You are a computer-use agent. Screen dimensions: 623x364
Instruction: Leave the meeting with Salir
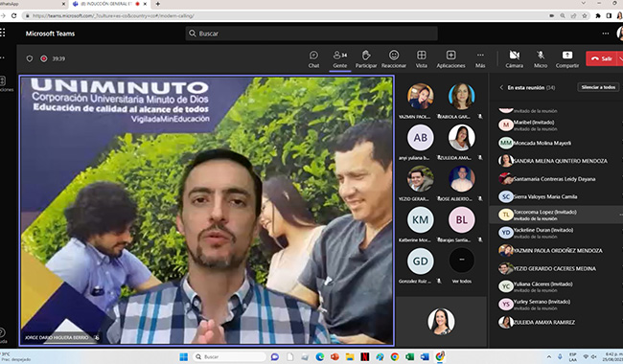click(x=602, y=58)
